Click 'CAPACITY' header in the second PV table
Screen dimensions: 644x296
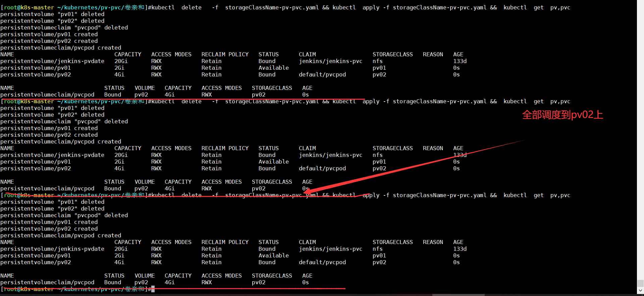click(128, 148)
